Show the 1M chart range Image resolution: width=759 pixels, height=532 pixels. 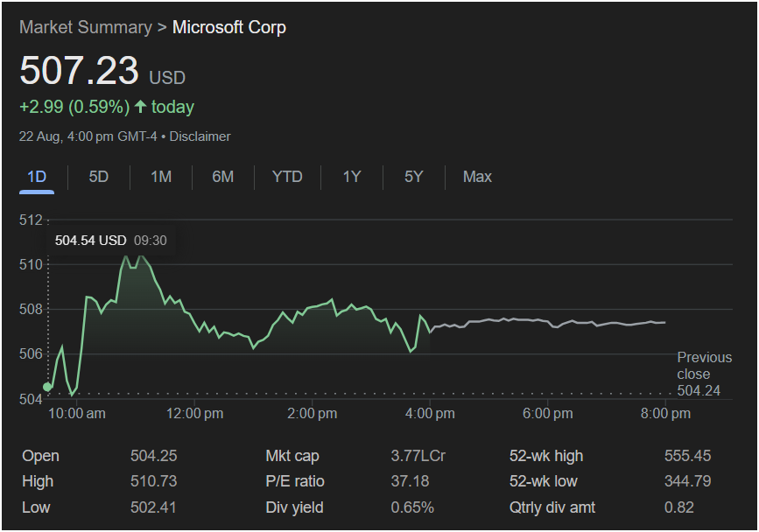point(161,177)
